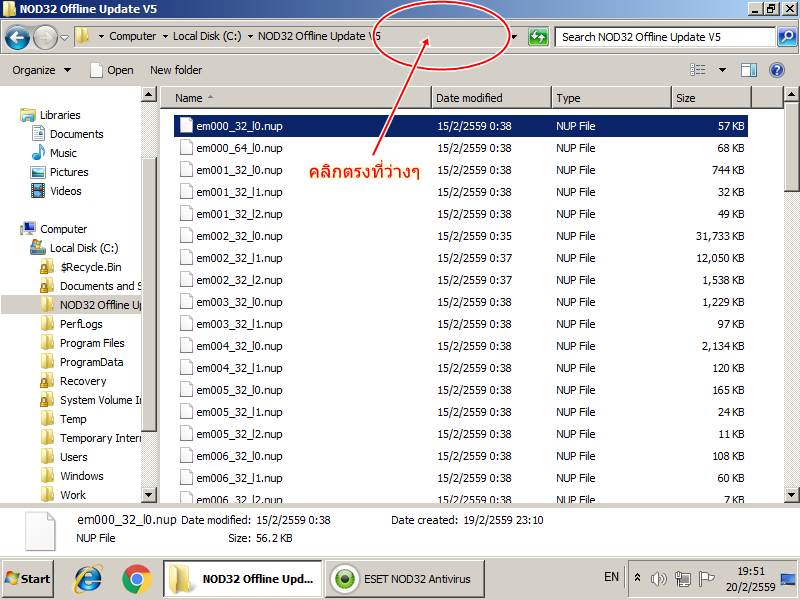The height and width of the screenshot is (600, 800).
Task: Click the Start button
Action: tap(28, 579)
